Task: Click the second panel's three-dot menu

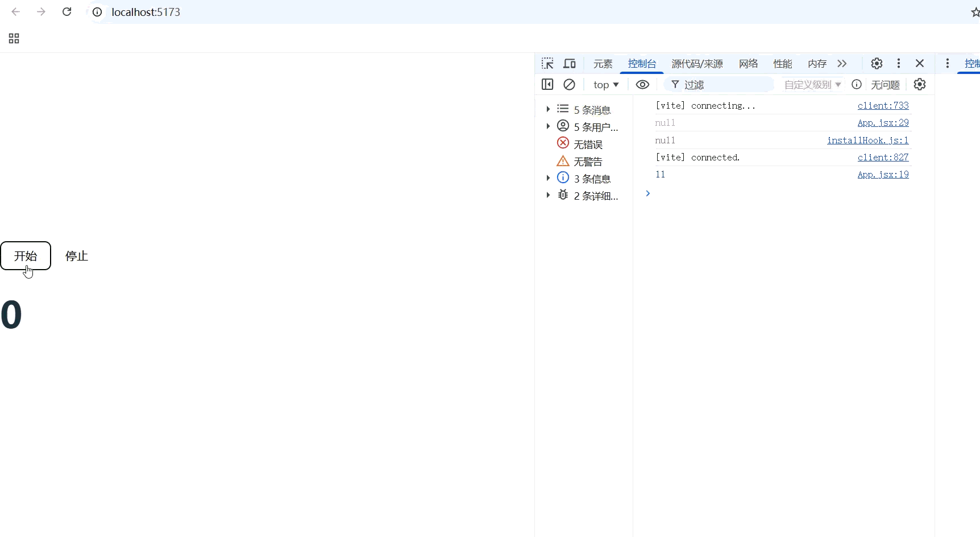Action: coord(948,63)
